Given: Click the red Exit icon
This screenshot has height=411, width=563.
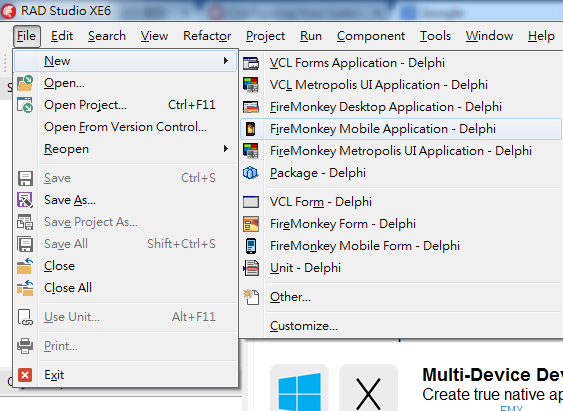Looking at the screenshot, I should point(25,375).
